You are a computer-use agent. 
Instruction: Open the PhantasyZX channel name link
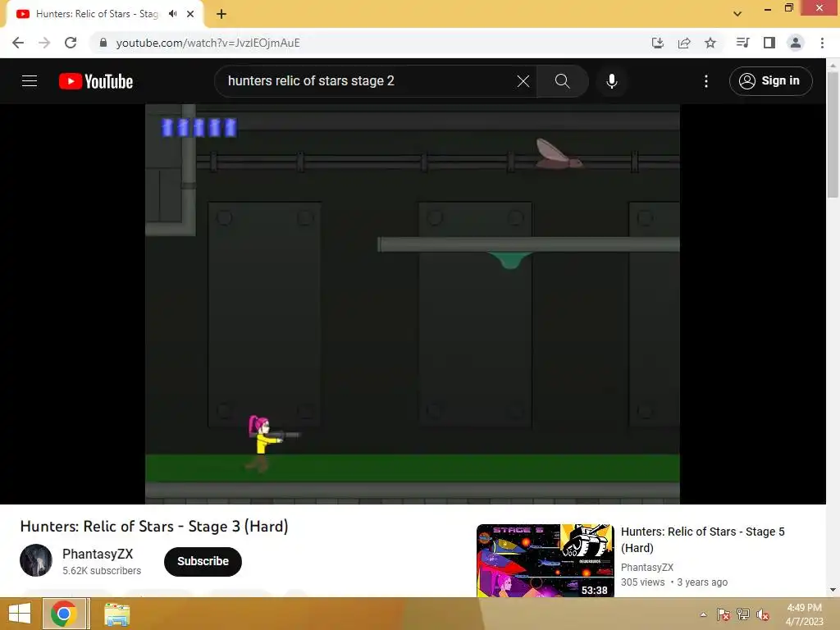click(x=98, y=554)
